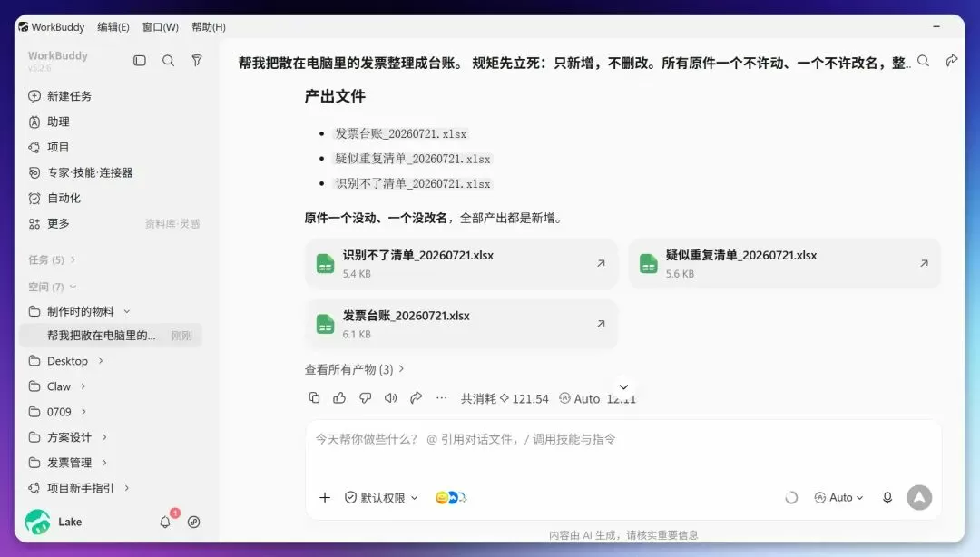Click the microphone voice input icon
980x557 pixels.
coord(887,498)
